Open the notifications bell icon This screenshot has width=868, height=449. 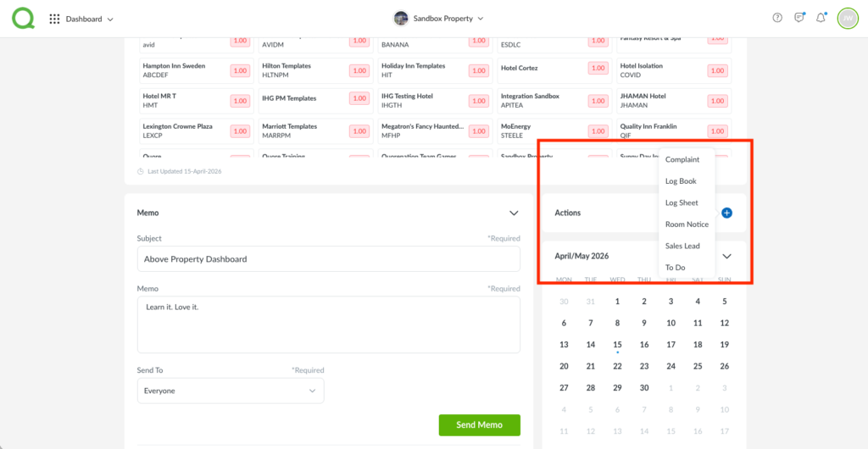(821, 18)
